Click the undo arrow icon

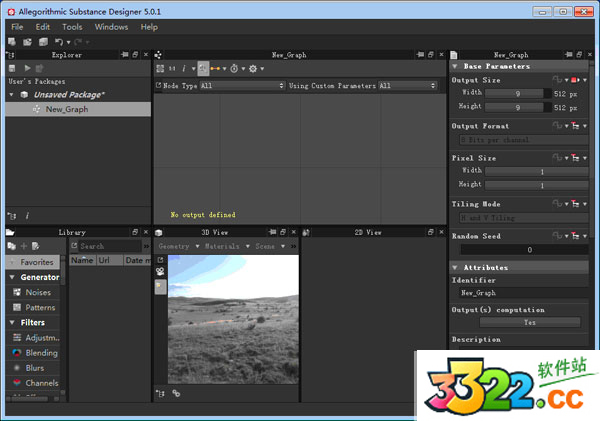coord(59,42)
